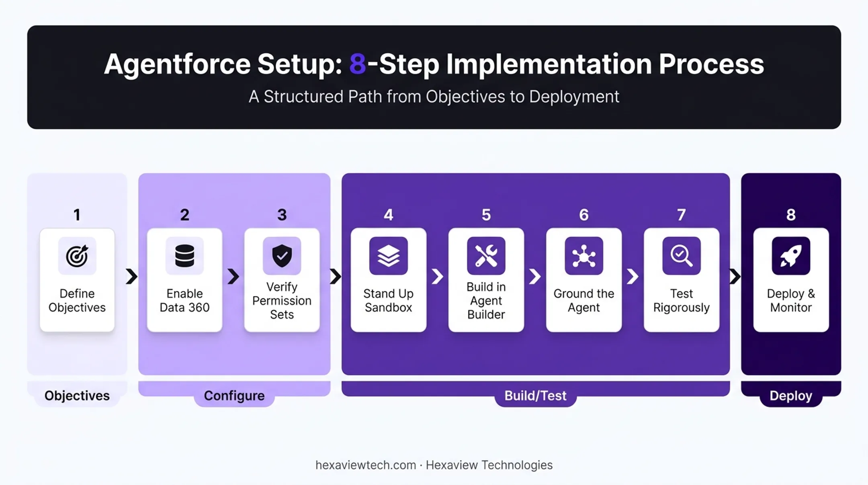Select the "Deploy & Monitor" label

[x=791, y=300]
